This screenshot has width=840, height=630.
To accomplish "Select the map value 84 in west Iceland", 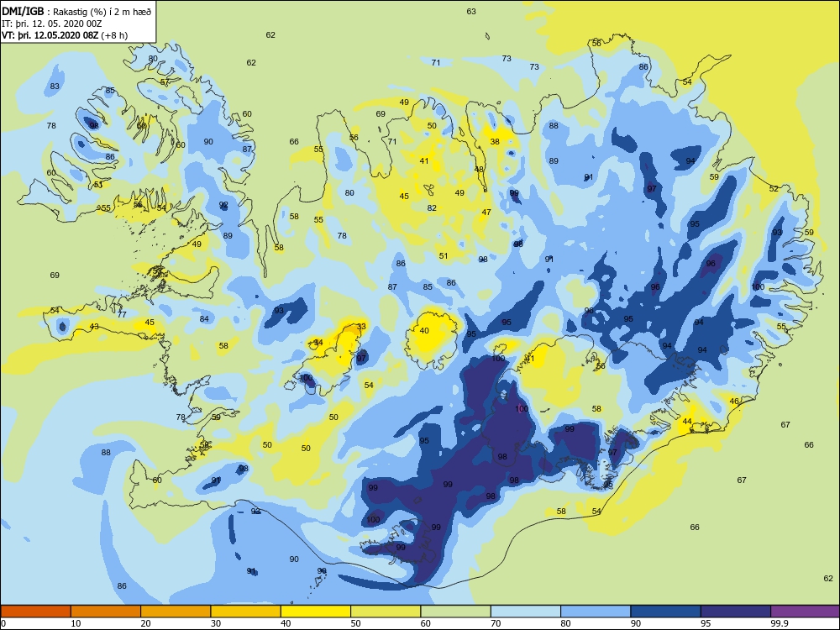I will pos(204,318).
